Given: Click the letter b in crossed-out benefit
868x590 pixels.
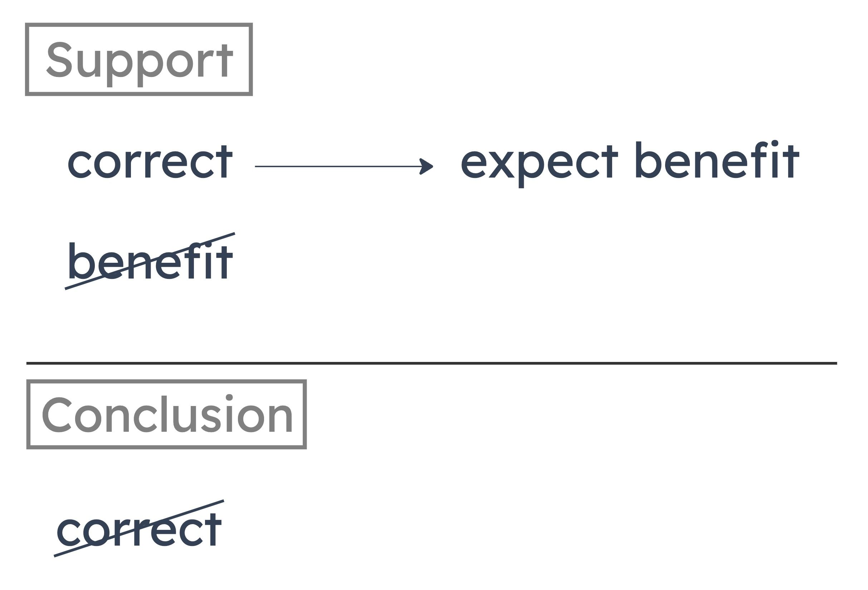Looking at the screenshot, I should pos(80,260).
